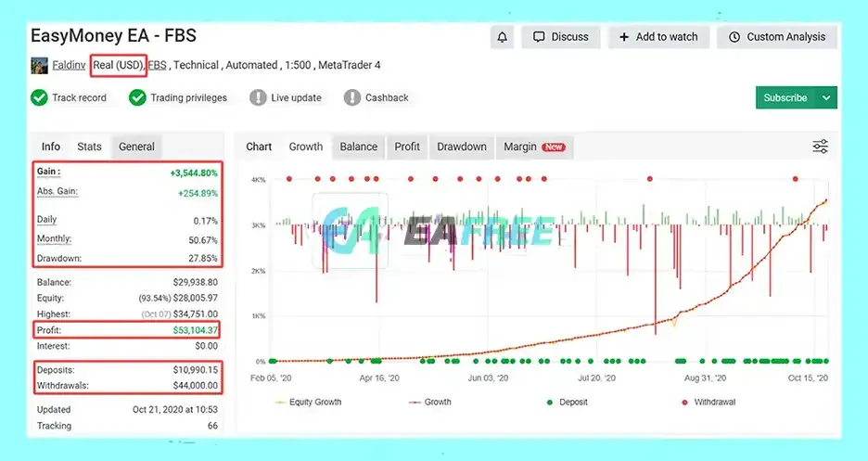Image resolution: width=868 pixels, height=461 pixels.
Task: Open chart settings sliders icon
Action: (x=820, y=147)
